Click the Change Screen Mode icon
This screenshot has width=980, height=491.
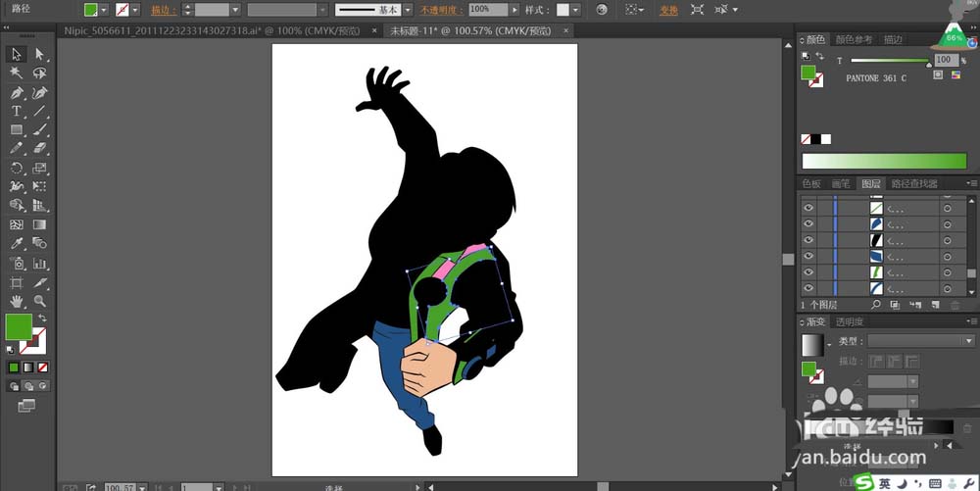(x=26, y=406)
